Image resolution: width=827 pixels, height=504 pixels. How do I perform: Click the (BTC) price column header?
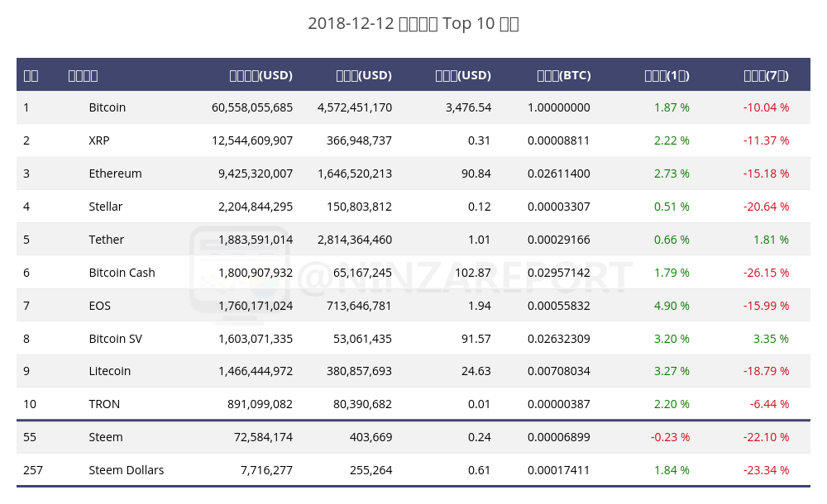(x=564, y=75)
